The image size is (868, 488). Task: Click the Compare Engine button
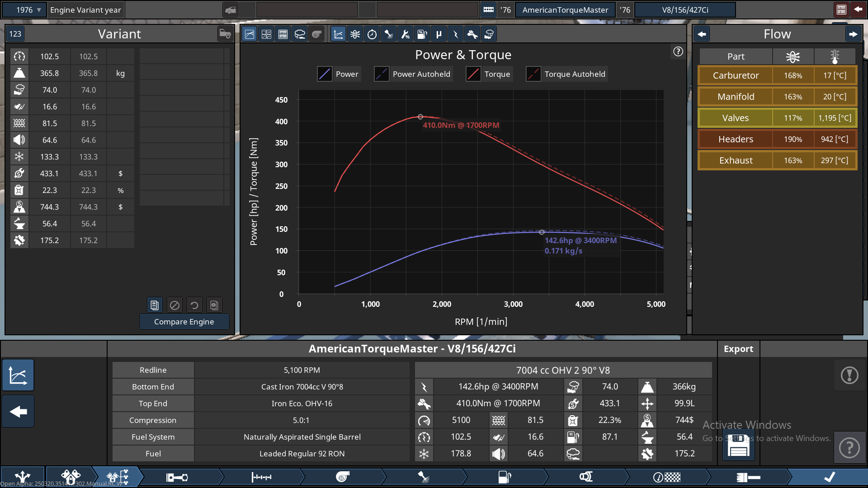184,322
